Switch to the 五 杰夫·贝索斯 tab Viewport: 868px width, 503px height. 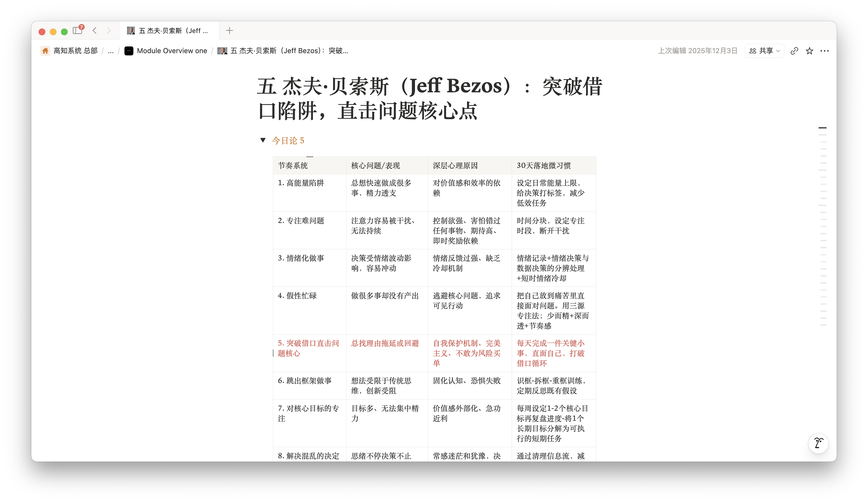(169, 31)
